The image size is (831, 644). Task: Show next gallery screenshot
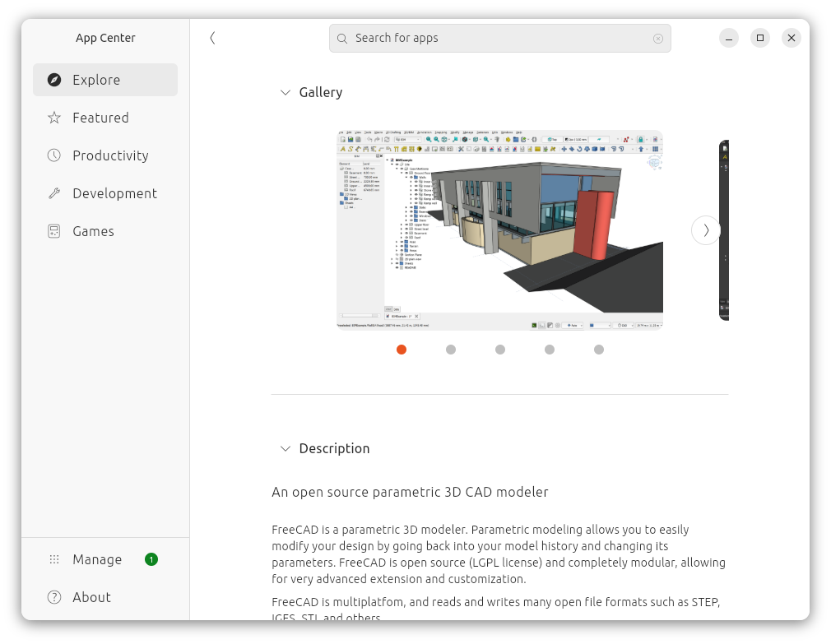coord(705,230)
